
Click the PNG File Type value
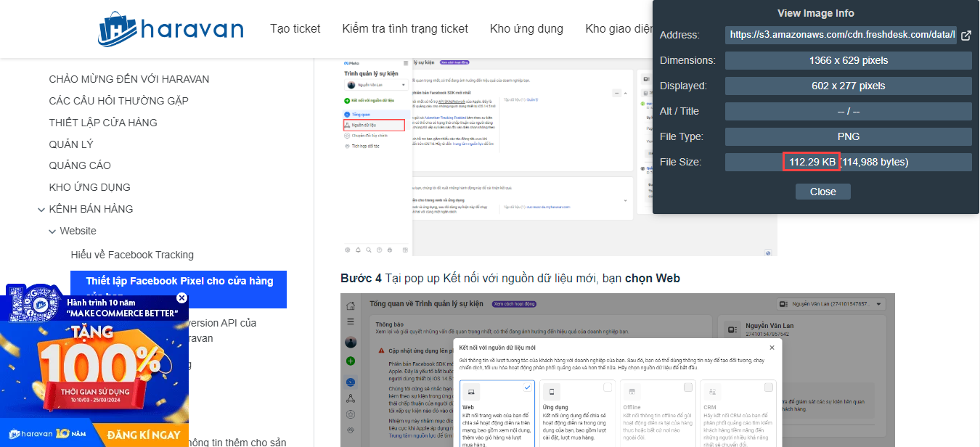tap(848, 136)
